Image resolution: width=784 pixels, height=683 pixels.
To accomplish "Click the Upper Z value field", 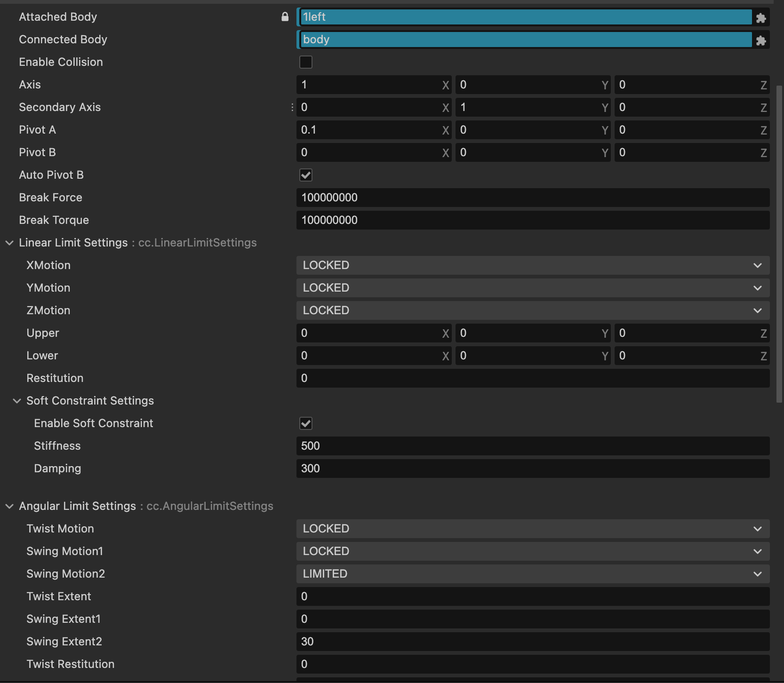I will coord(692,333).
